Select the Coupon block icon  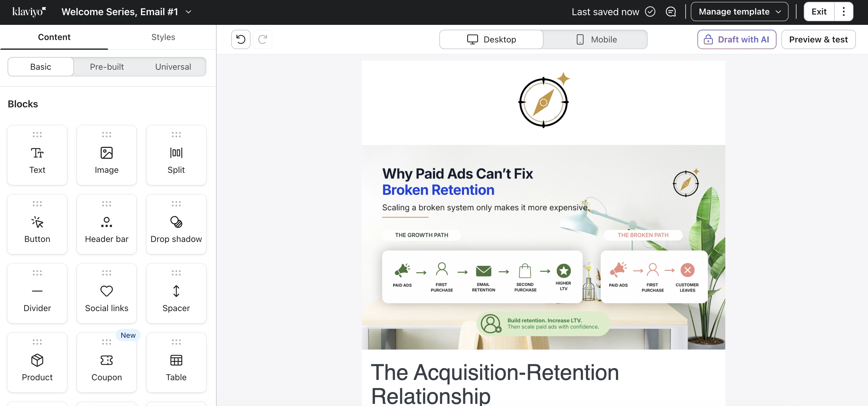click(106, 360)
